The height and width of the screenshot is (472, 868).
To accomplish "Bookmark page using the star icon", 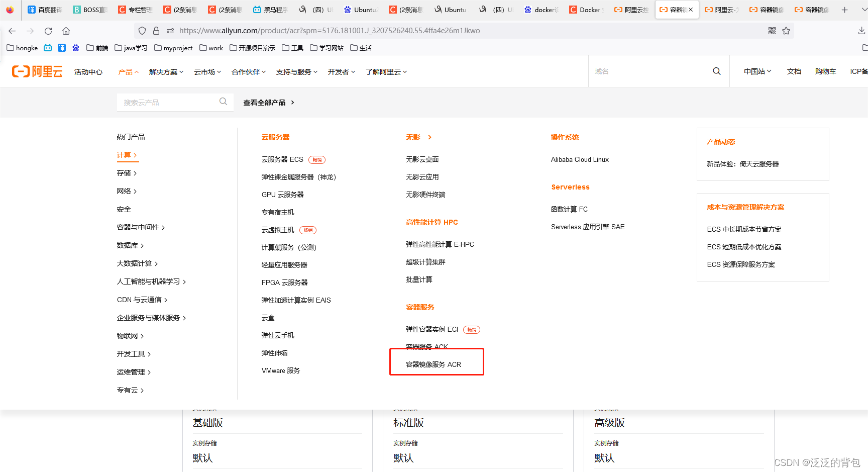I will [786, 31].
